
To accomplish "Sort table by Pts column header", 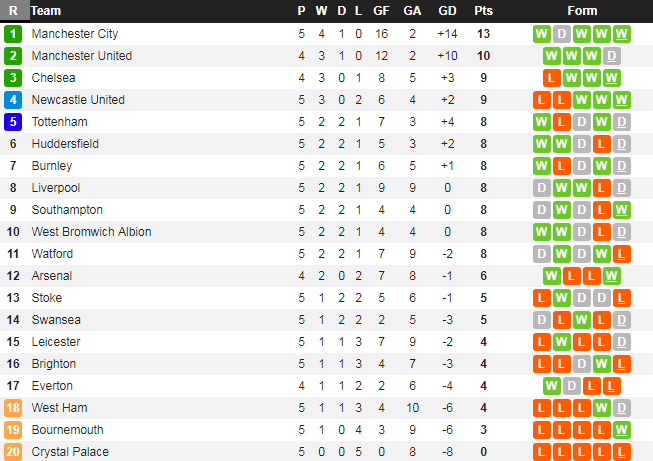I will pos(484,11).
